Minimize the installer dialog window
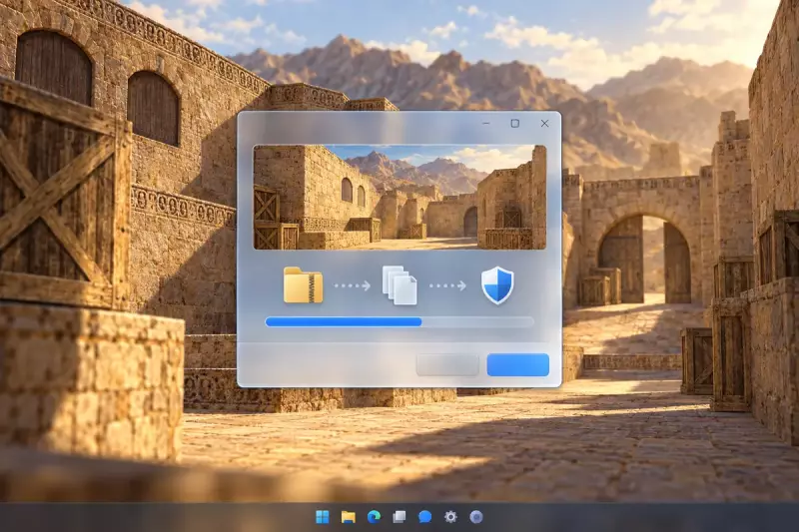 (x=486, y=123)
